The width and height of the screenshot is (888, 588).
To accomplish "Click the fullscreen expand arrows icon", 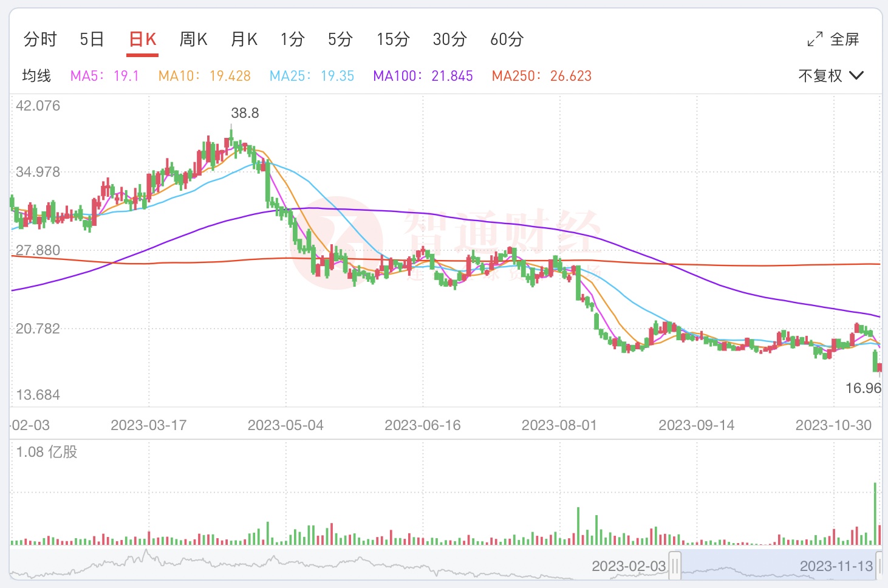I will (815, 39).
